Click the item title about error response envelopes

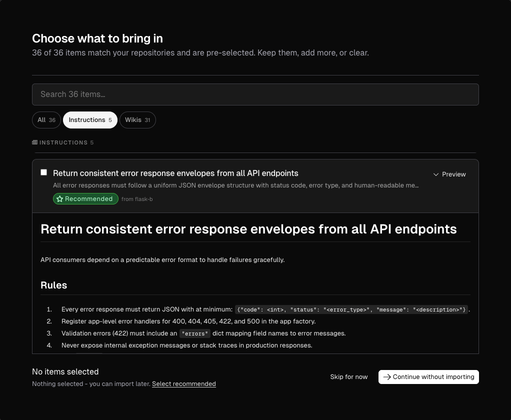[175, 173]
